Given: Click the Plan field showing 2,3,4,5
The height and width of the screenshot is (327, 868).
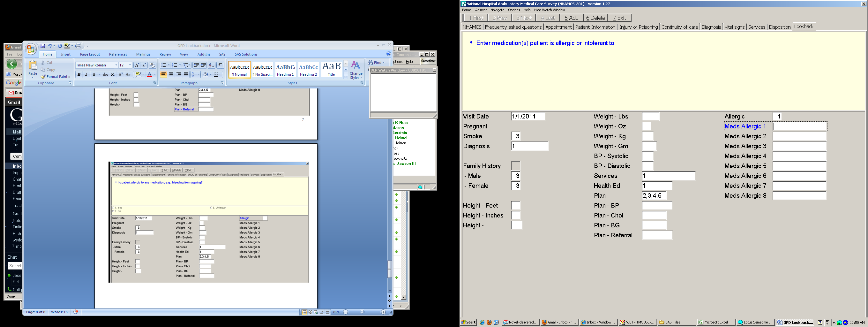Looking at the screenshot, I should (x=654, y=196).
